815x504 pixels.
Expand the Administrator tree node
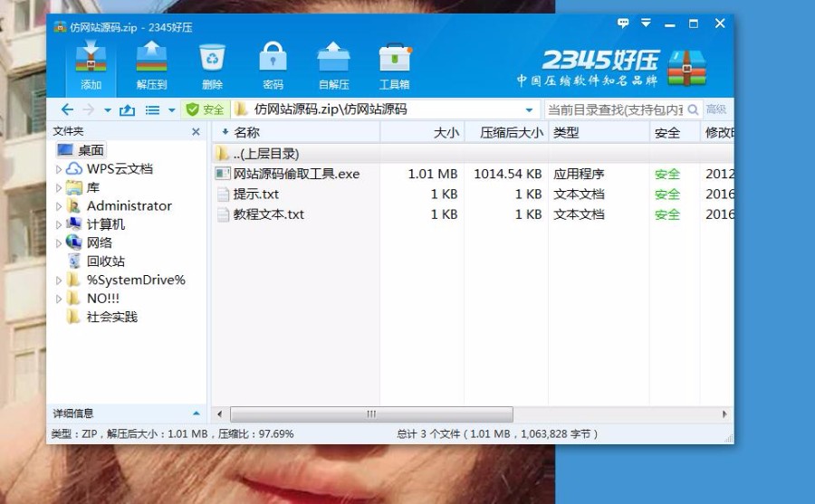pos(59,206)
